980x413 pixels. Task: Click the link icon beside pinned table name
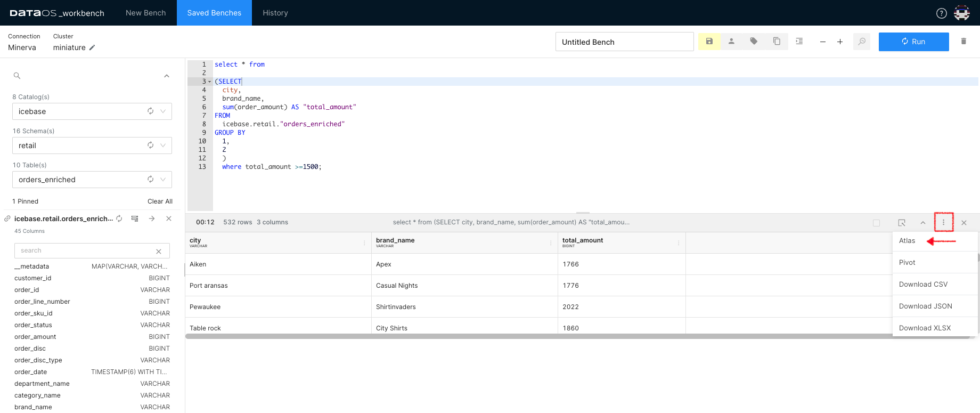click(x=7, y=218)
